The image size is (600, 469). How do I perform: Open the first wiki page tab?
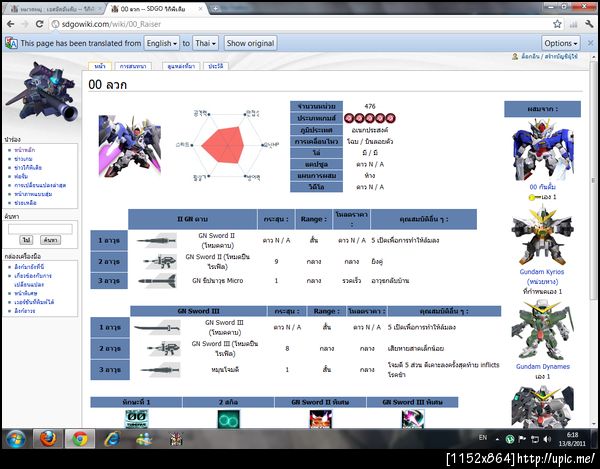tap(99, 66)
